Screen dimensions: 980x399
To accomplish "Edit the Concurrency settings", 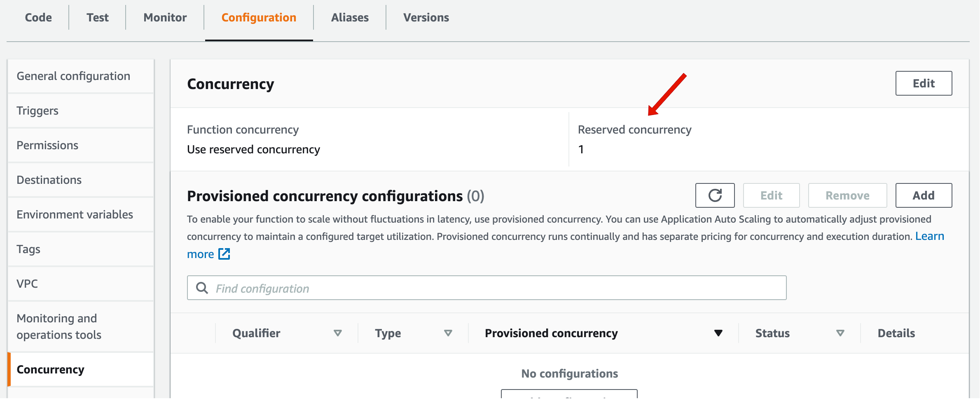I will [x=924, y=83].
